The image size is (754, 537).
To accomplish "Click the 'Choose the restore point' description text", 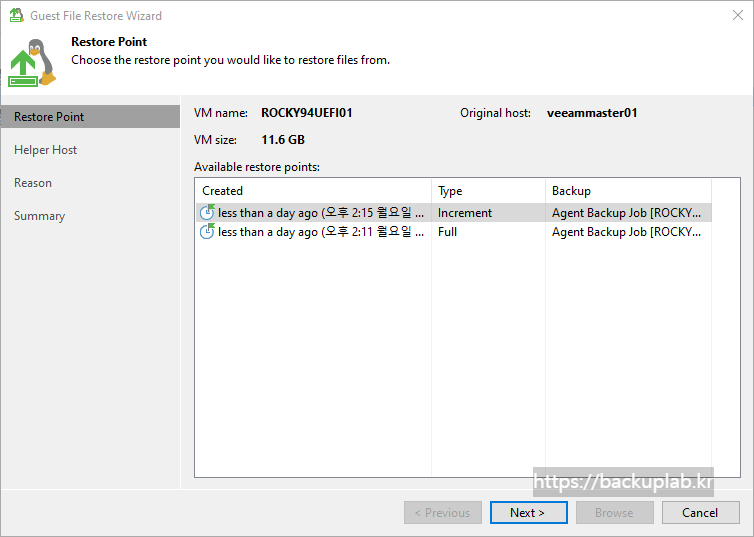I will point(230,60).
